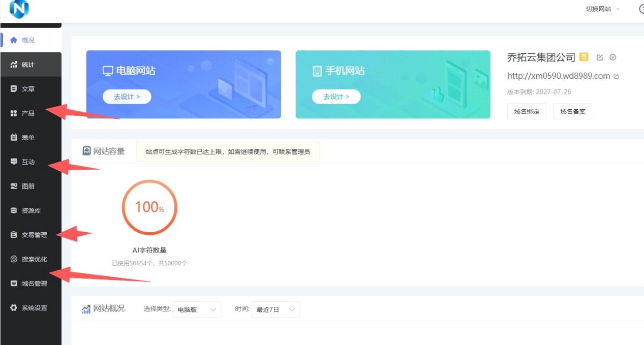
Task: Open 系统设置 gear icon in sidebar
Action: tap(14, 308)
